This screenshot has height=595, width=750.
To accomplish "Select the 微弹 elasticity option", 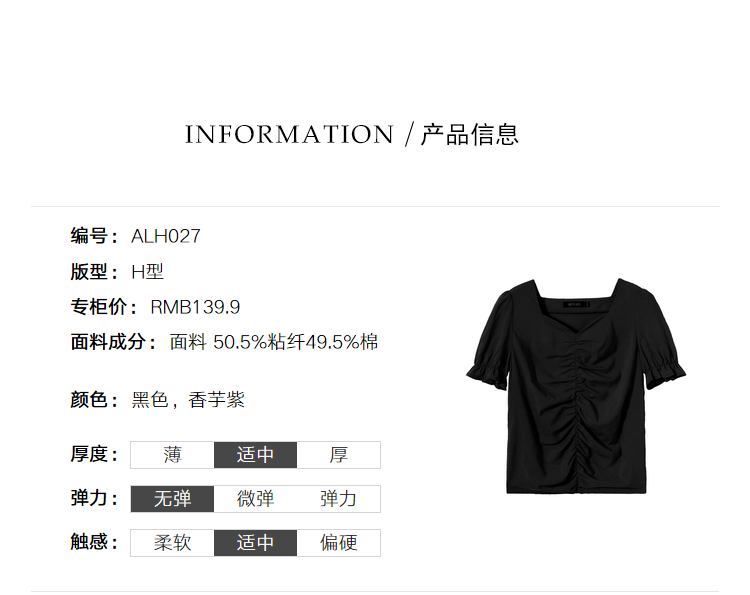I will coord(255,499).
